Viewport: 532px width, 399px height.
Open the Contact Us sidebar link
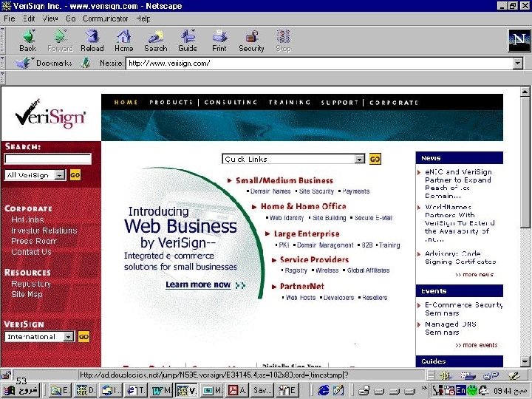31,252
